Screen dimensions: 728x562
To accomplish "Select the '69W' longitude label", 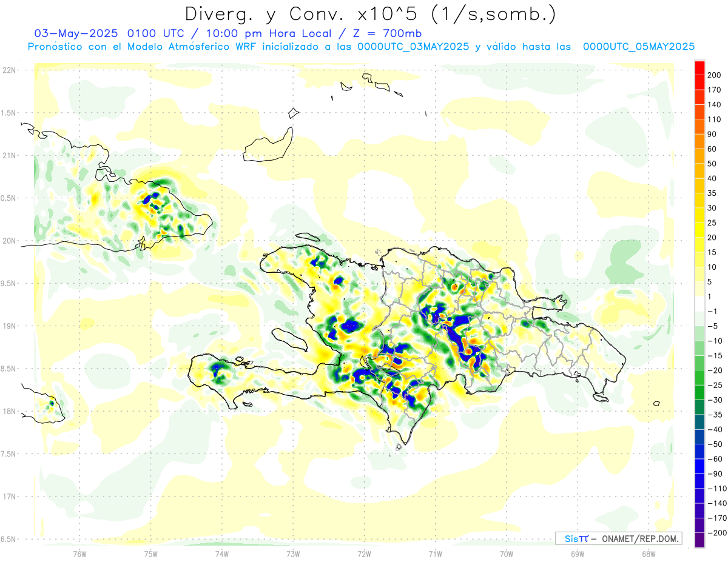I will [x=578, y=553].
